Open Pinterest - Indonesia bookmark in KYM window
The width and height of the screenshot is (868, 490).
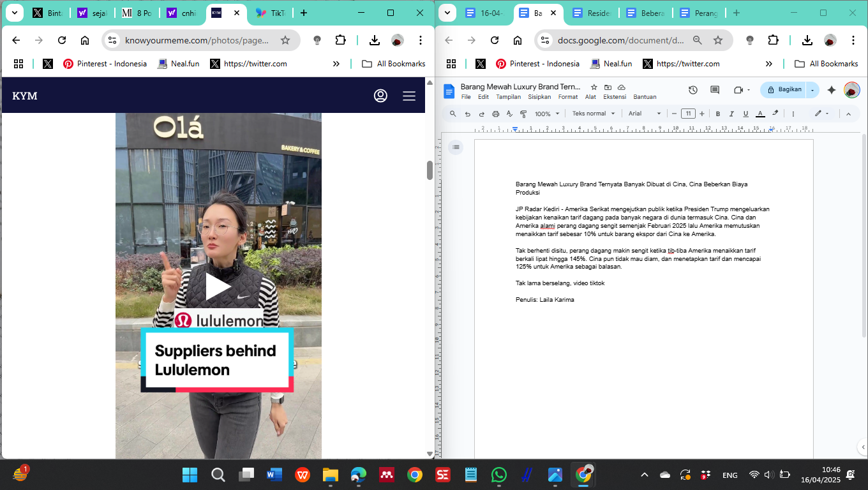coord(105,64)
